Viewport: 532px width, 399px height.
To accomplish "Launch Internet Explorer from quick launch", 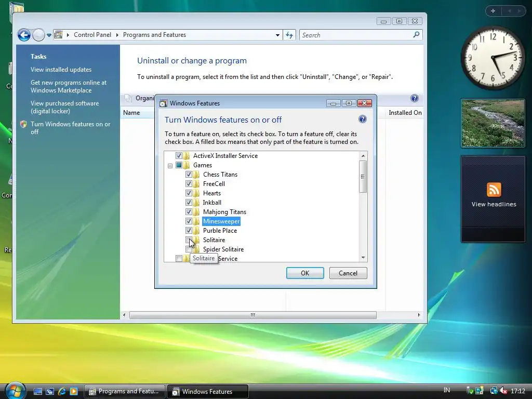I will click(62, 392).
